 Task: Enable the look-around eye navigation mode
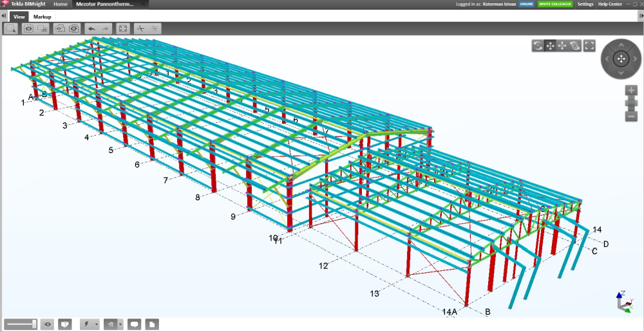click(574, 45)
